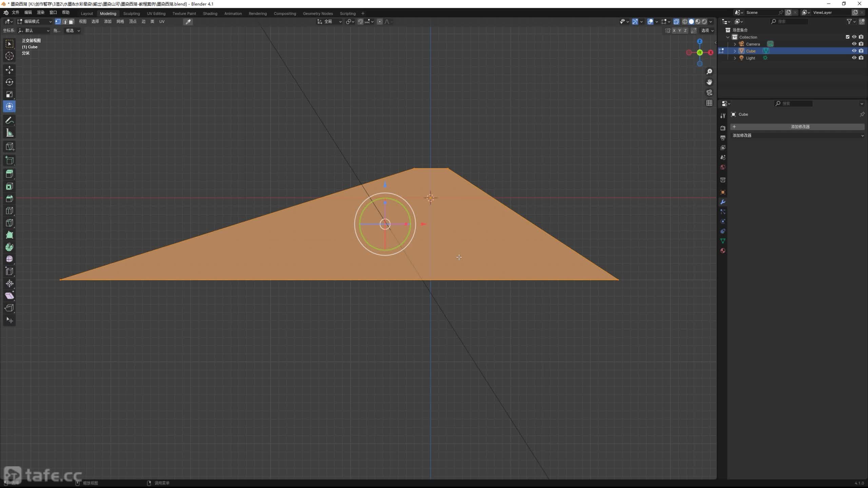Toggle camera view icon in viewport

(x=709, y=93)
